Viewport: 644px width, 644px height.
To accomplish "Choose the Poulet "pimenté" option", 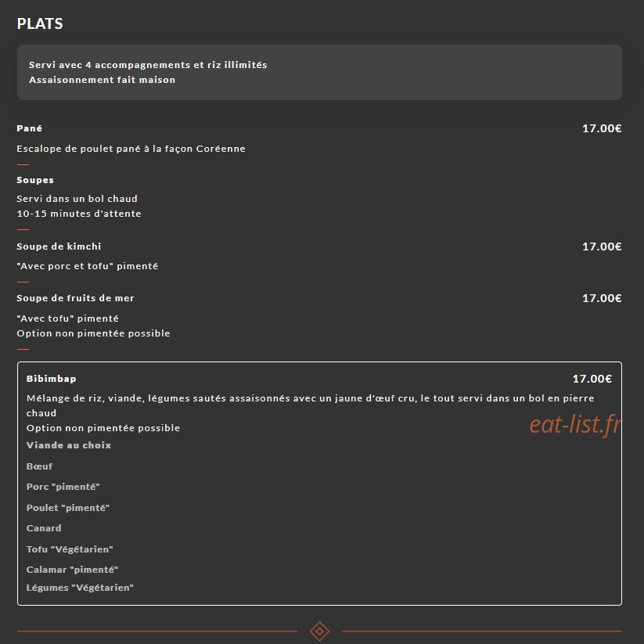I will [x=68, y=508].
